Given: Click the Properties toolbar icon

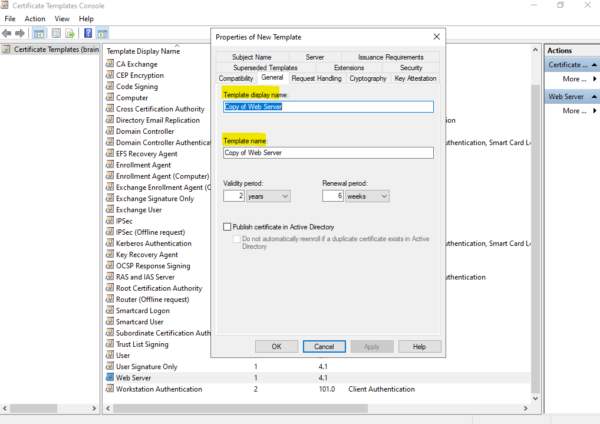Looking at the screenshot, I should coord(56,33).
